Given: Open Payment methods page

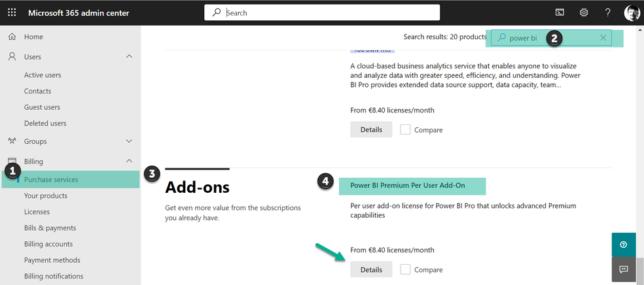Looking at the screenshot, I should click(52, 260).
